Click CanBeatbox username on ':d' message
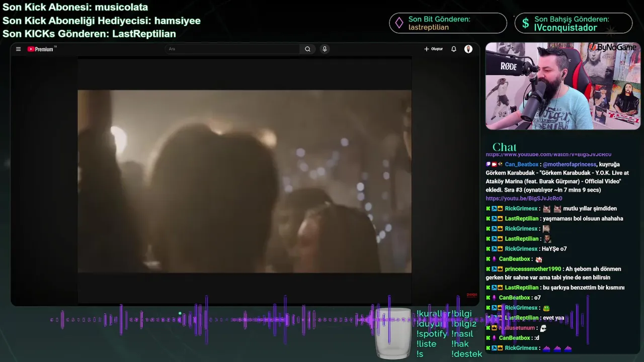The width and height of the screenshot is (644, 362). click(515, 338)
